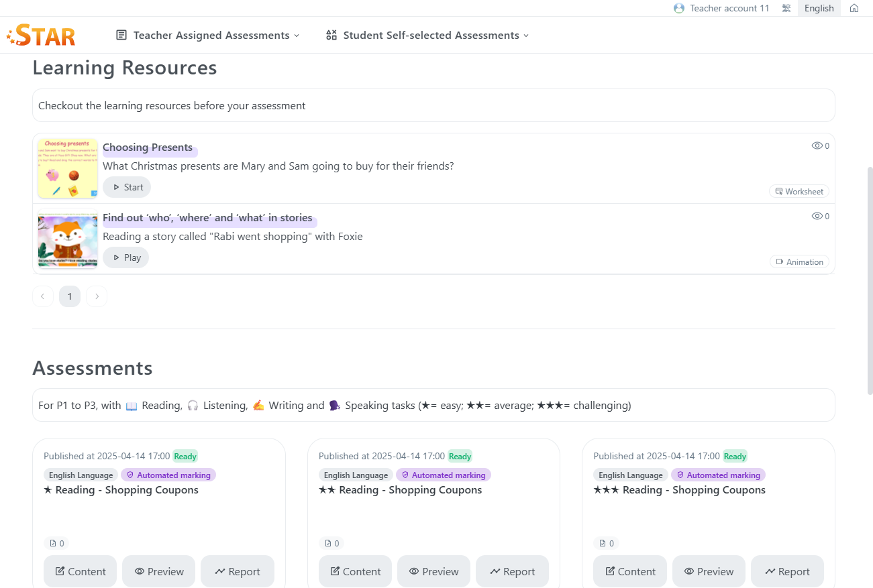The image size is (873, 588).
Task: Click the Teacher account 11 avatar icon
Action: [679, 8]
